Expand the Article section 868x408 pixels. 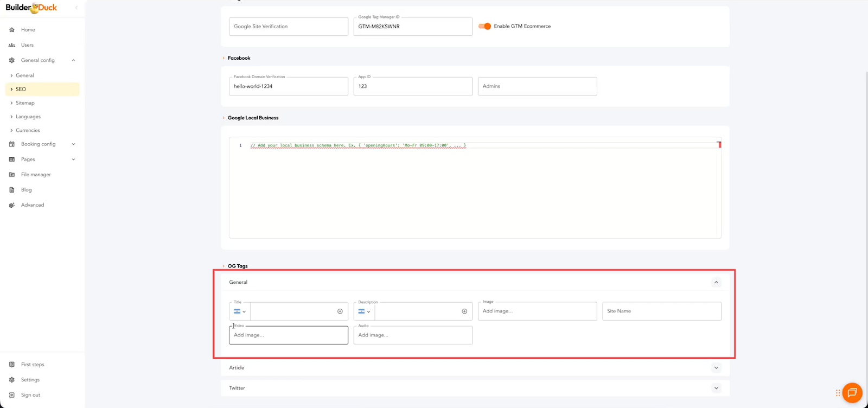coord(716,368)
